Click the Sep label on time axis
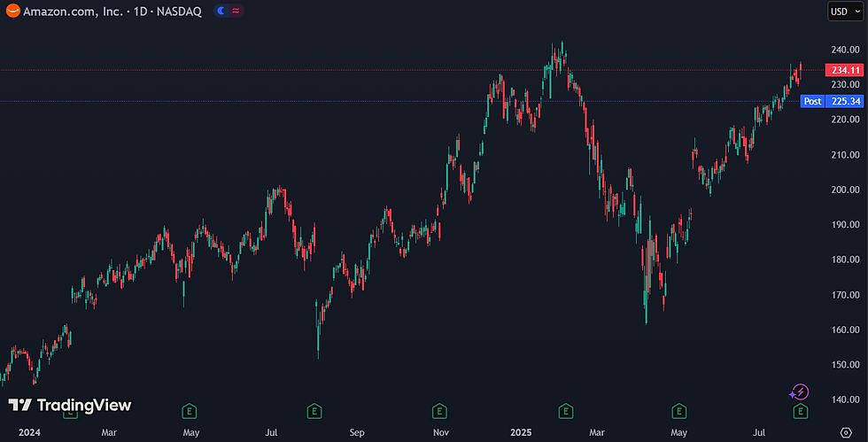The width and height of the screenshot is (868, 442). click(x=357, y=432)
